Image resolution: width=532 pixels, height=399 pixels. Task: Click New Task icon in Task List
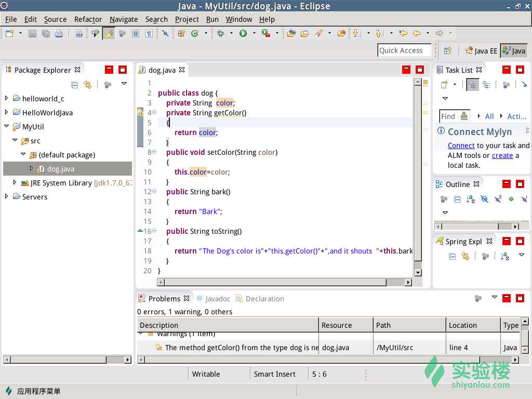pos(444,85)
